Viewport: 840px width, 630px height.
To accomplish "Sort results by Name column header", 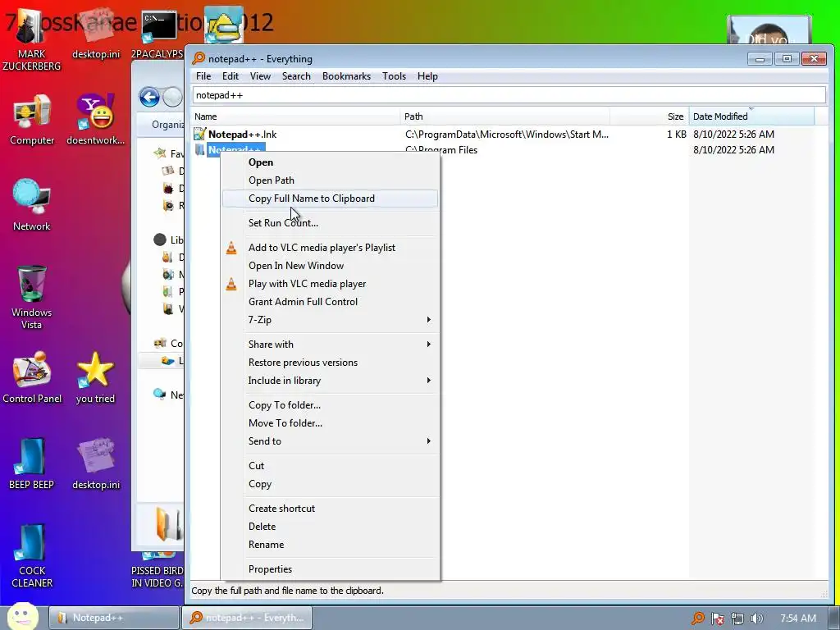I will pyautogui.click(x=295, y=116).
